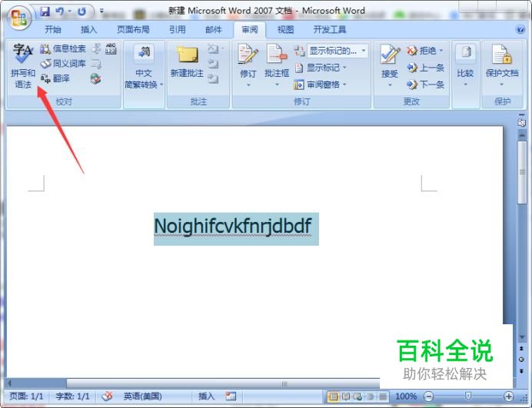Expand the 审阅窗格 dropdown arrow
Image resolution: width=532 pixels, height=408 pixels.
pos(344,85)
